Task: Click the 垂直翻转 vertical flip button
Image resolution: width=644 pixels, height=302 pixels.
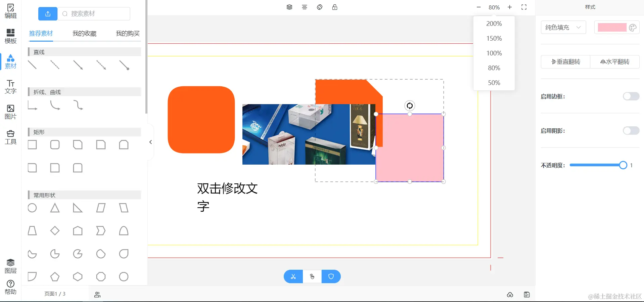Action: [566, 62]
